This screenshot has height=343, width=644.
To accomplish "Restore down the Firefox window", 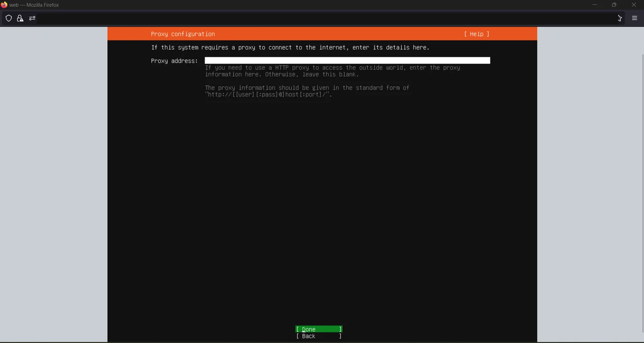I will tap(614, 5).
